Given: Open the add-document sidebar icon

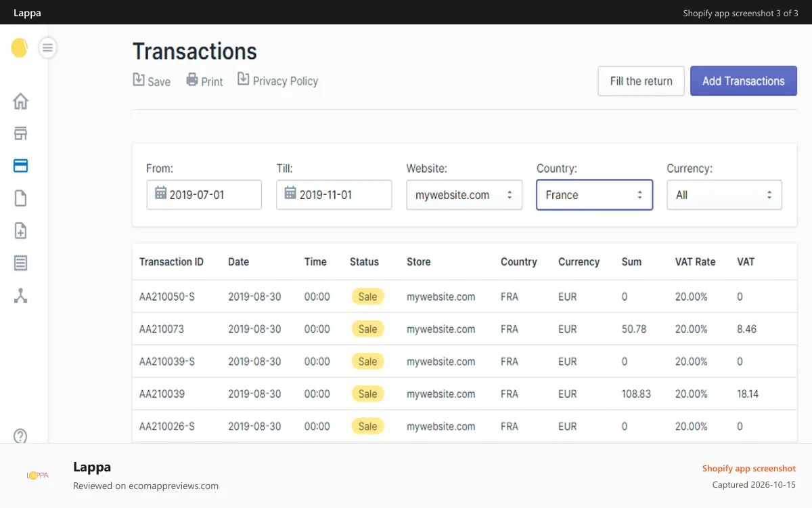Looking at the screenshot, I should point(21,231).
